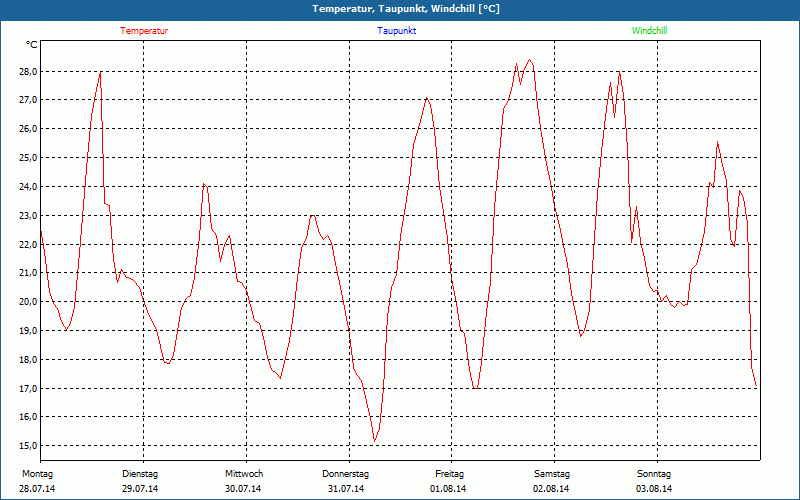
Task: Click the '15,0' y-axis value
Action: click(x=29, y=446)
